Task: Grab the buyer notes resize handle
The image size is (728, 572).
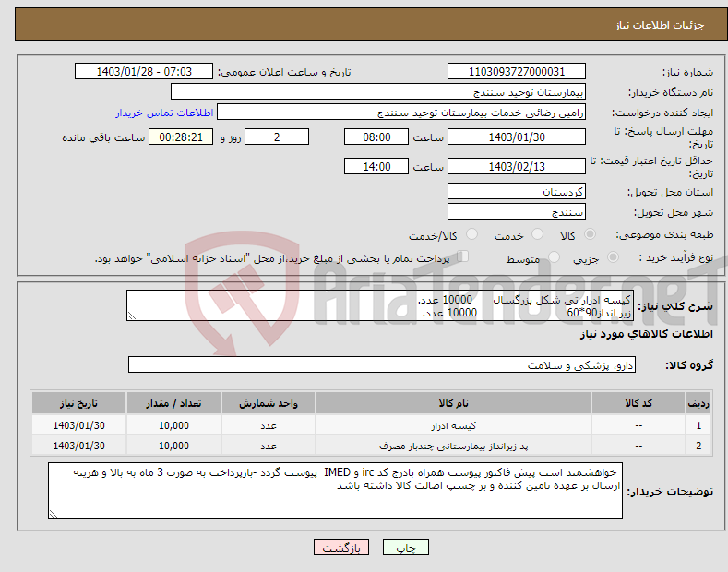Action: [54, 514]
